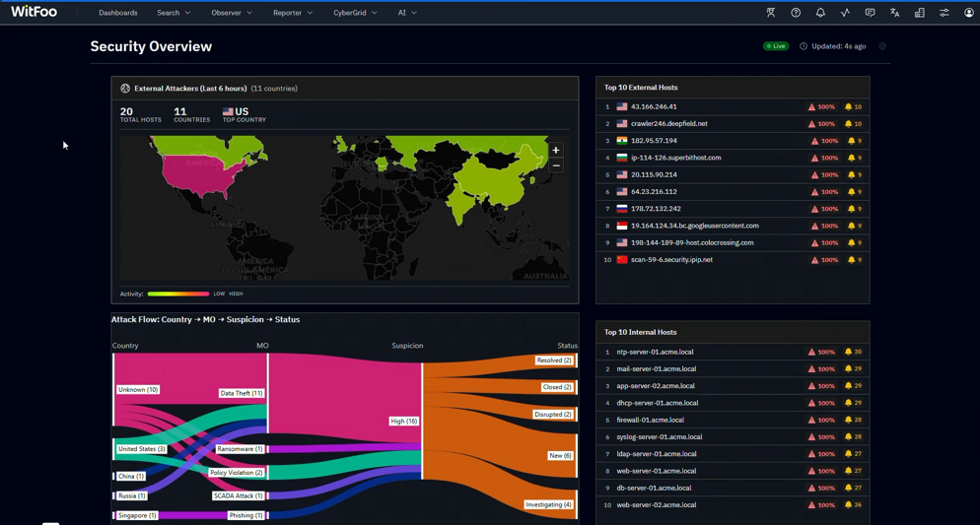Open the Dashboards menu
This screenshot has width=980, height=525.
[118, 13]
